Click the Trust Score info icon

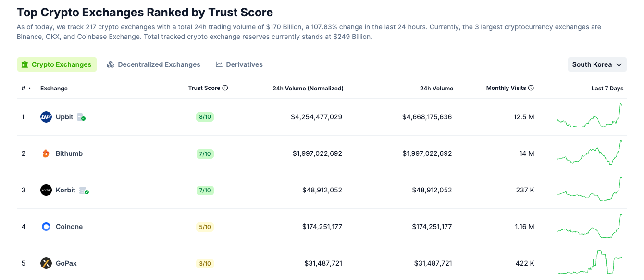pyautogui.click(x=225, y=88)
